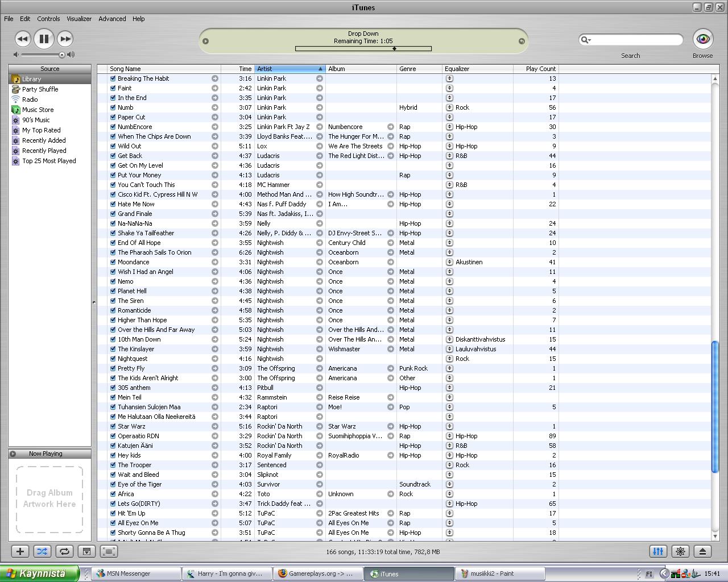Open the equalizer window button

click(658, 551)
